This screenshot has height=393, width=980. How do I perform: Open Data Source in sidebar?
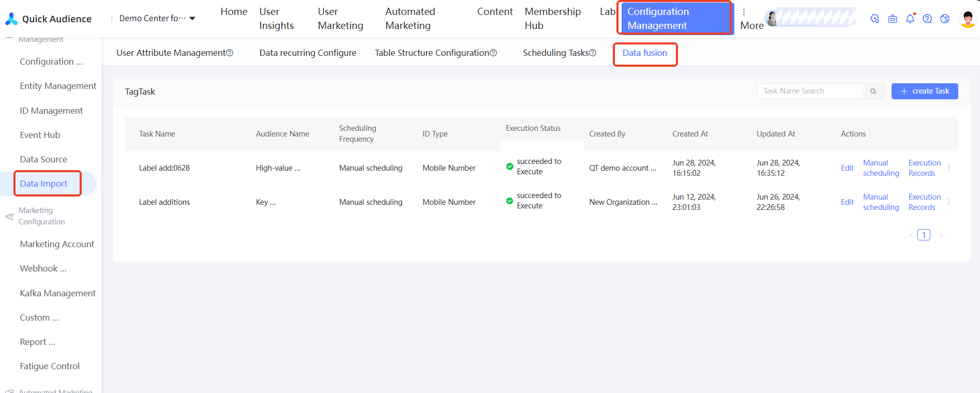tap(43, 159)
